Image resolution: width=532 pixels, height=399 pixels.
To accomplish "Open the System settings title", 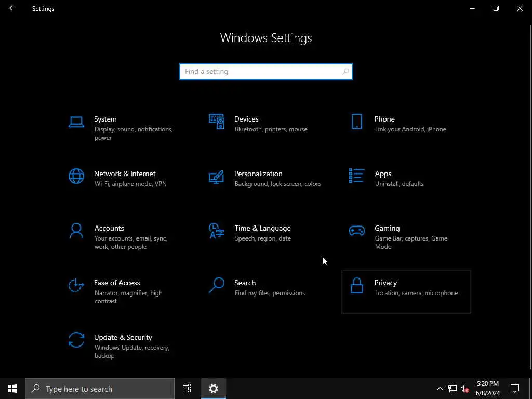I will point(105,119).
